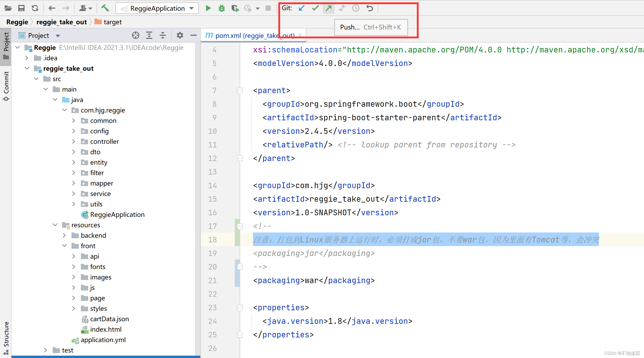The image size is (644, 358).
Task: Click the Open folder toolbar icon
Action: click(x=8, y=8)
